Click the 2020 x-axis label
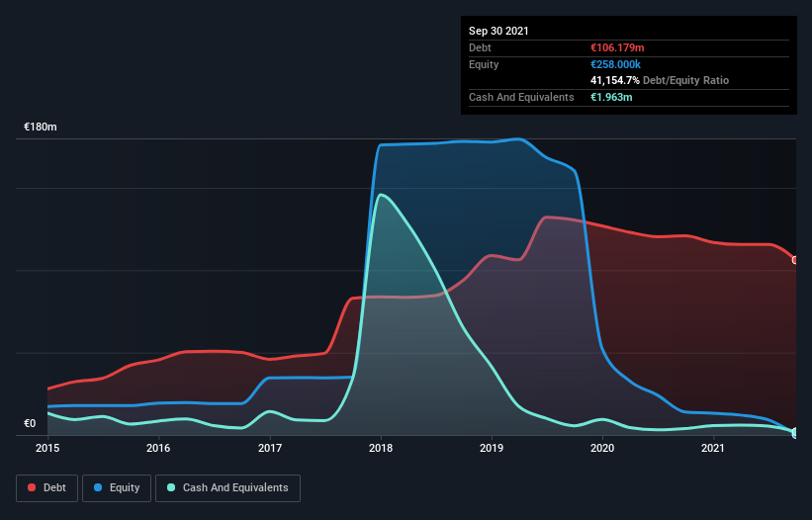Viewport: 812px width, 520px height. [x=602, y=448]
